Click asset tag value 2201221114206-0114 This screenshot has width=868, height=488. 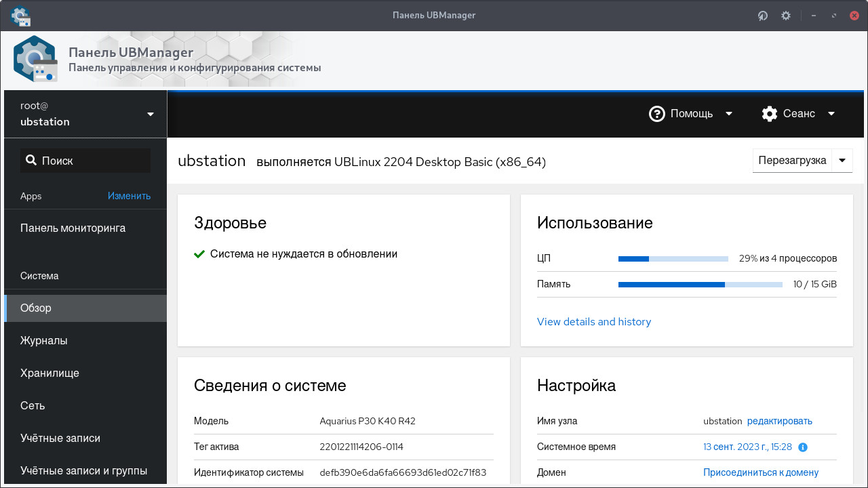(x=361, y=447)
